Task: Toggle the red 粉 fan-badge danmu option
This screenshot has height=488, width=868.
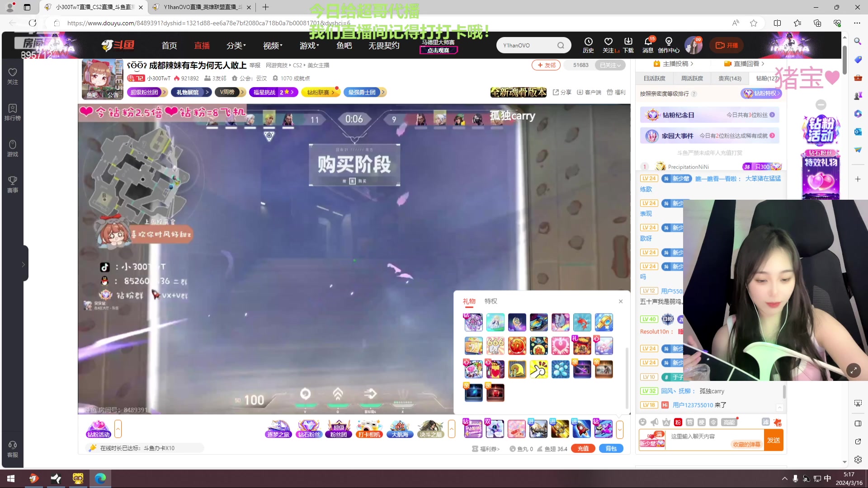Action: [x=678, y=422]
